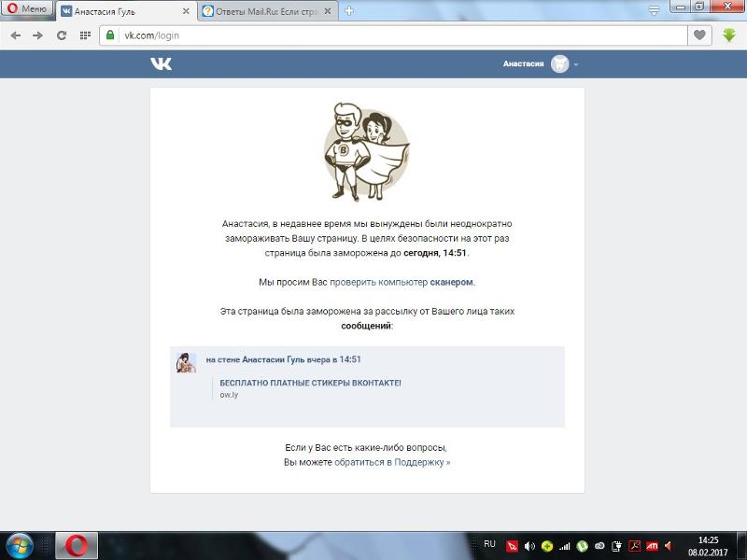Click the wall post author thumbnail

point(186,363)
